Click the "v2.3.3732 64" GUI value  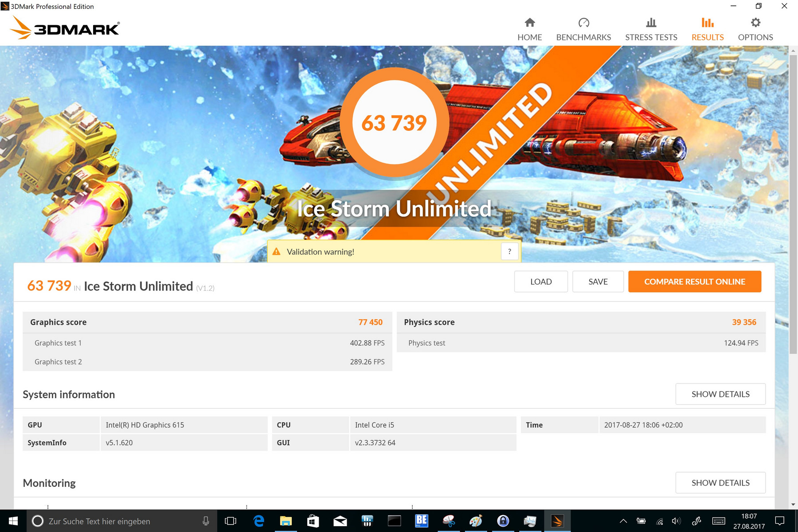click(x=375, y=443)
